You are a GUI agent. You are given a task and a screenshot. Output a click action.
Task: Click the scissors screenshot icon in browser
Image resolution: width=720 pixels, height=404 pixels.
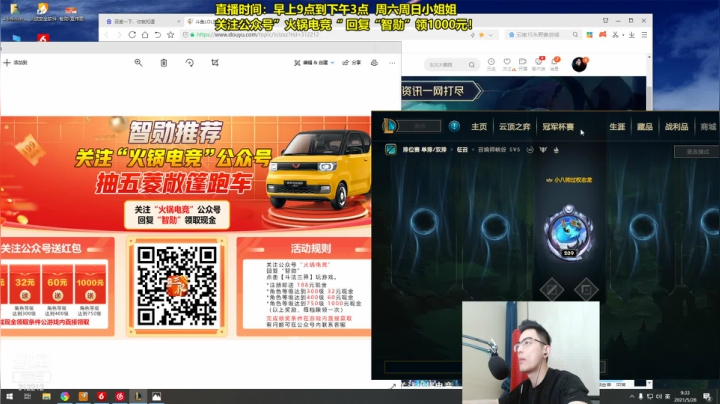click(615, 35)
